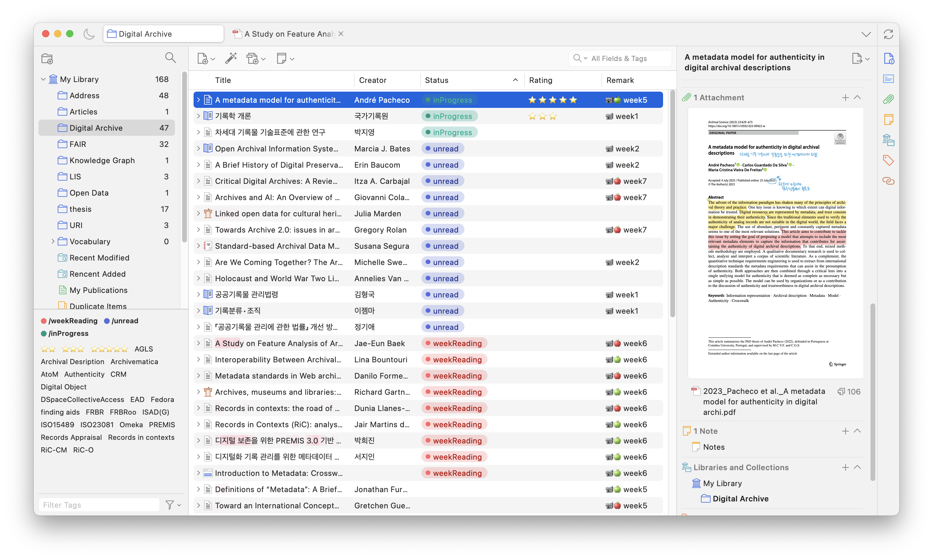Collapse Libraries and Collections section chevron
This screenshot has width=933, height=560.
coord(857,467)
